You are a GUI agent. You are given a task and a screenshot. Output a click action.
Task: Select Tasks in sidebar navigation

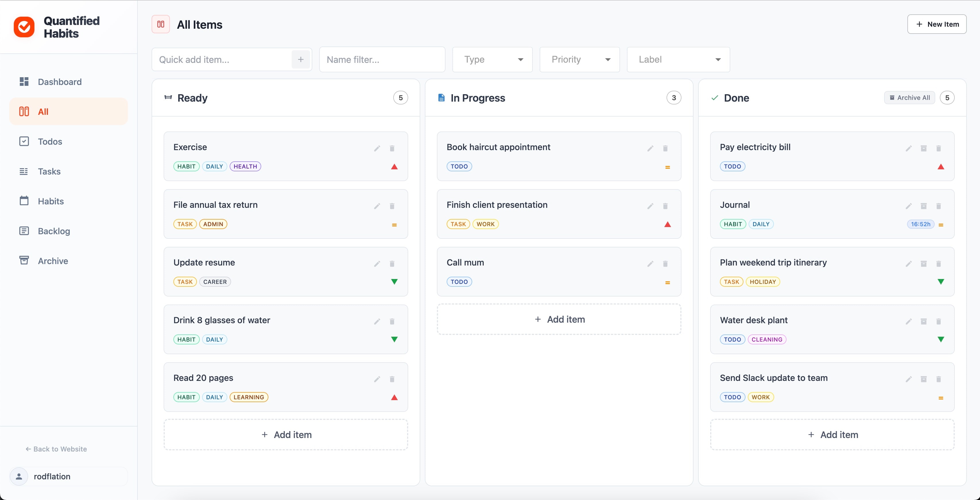coord(69,171)
